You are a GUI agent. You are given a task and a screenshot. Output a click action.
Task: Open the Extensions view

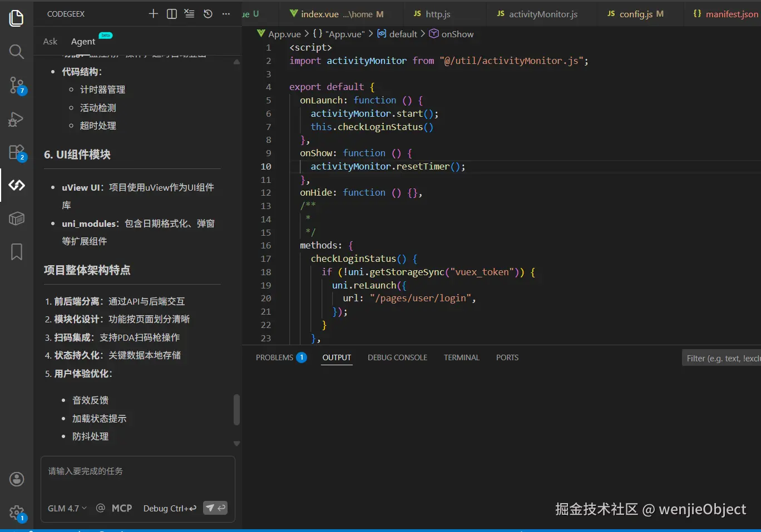tap(16, 152)
